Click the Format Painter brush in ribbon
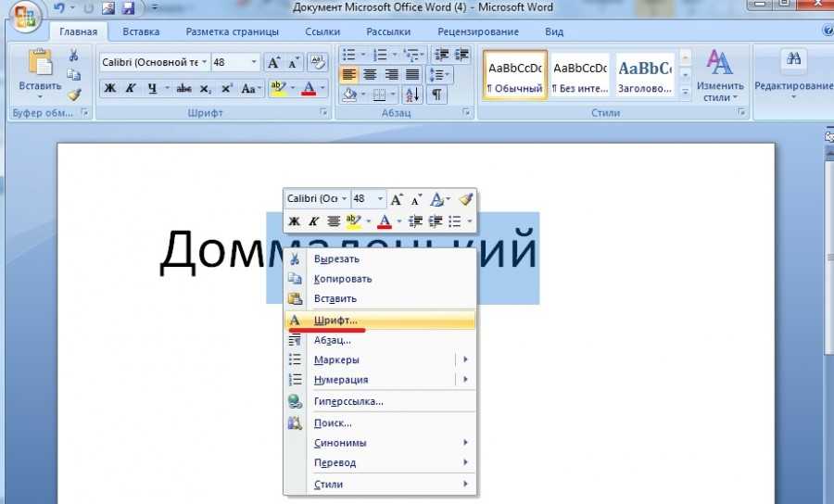The width and height of the screenshot is (834, 504). tap(74, 94)
